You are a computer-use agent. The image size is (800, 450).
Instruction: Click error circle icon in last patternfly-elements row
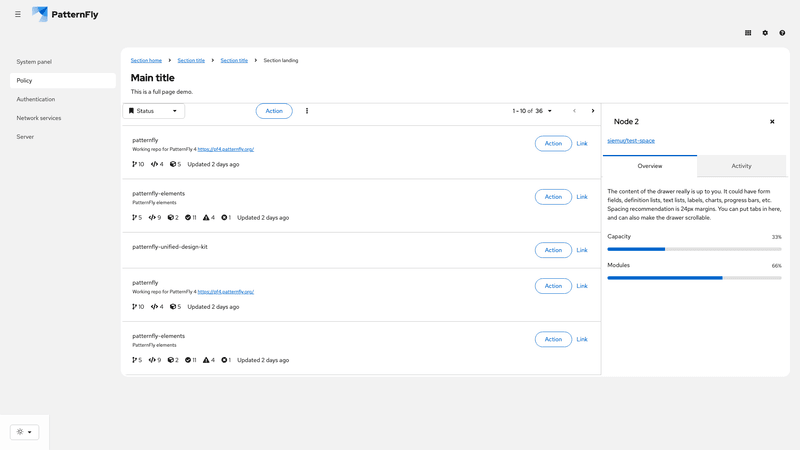[x=224, y=360]
